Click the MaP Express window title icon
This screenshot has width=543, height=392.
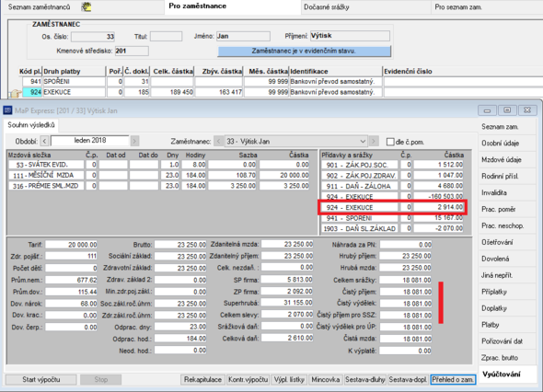pyautogui.click(x=7, y=110)
